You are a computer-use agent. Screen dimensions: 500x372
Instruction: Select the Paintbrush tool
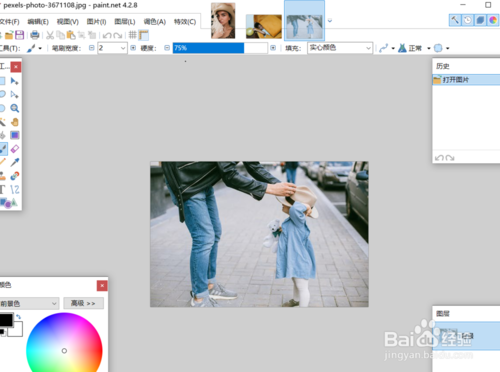click(3, 149)
